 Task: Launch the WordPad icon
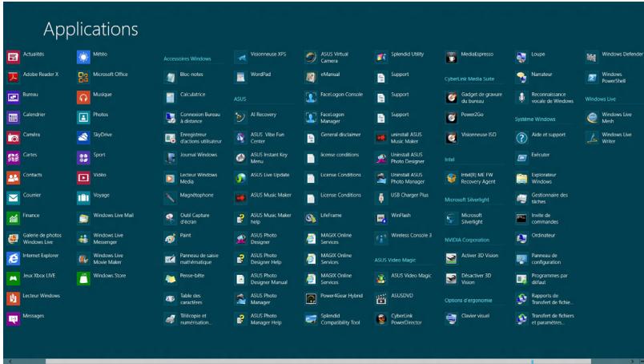coord(240,77)
